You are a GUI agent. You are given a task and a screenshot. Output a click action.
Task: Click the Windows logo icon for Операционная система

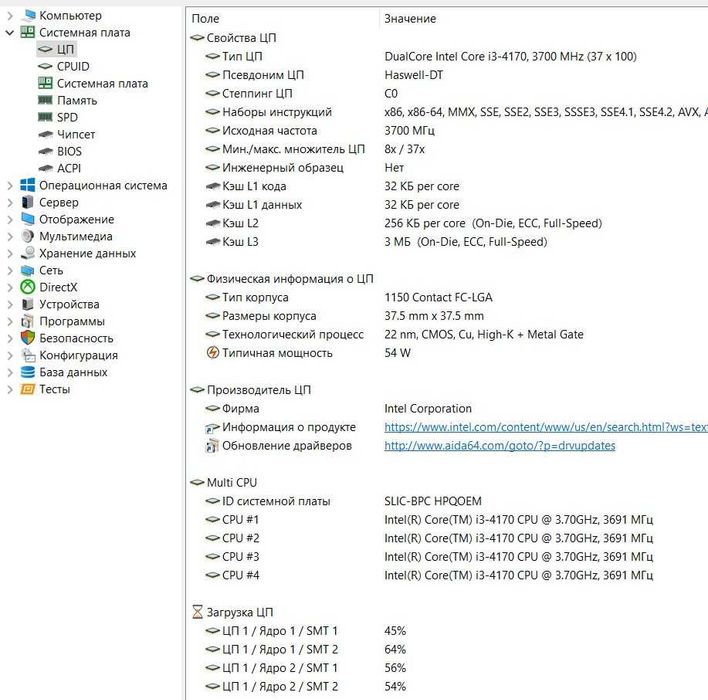pyautogui.click(x=28, y=185)
